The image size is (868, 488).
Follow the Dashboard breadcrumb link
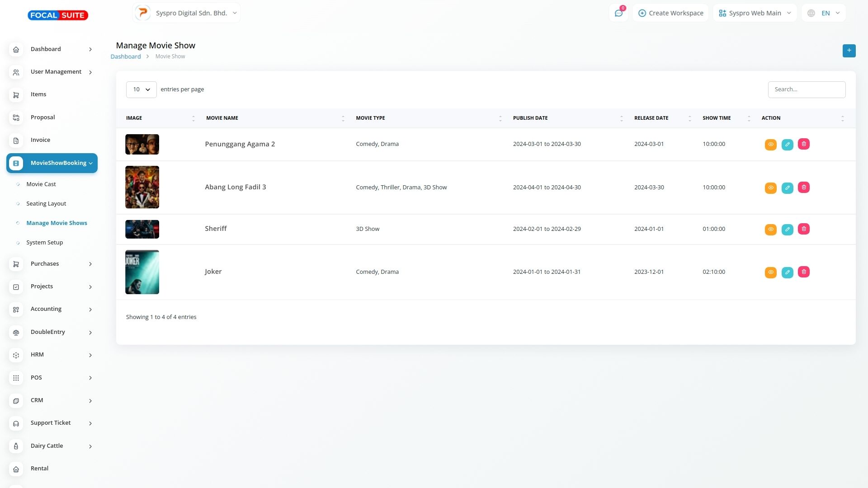[126, 56]
